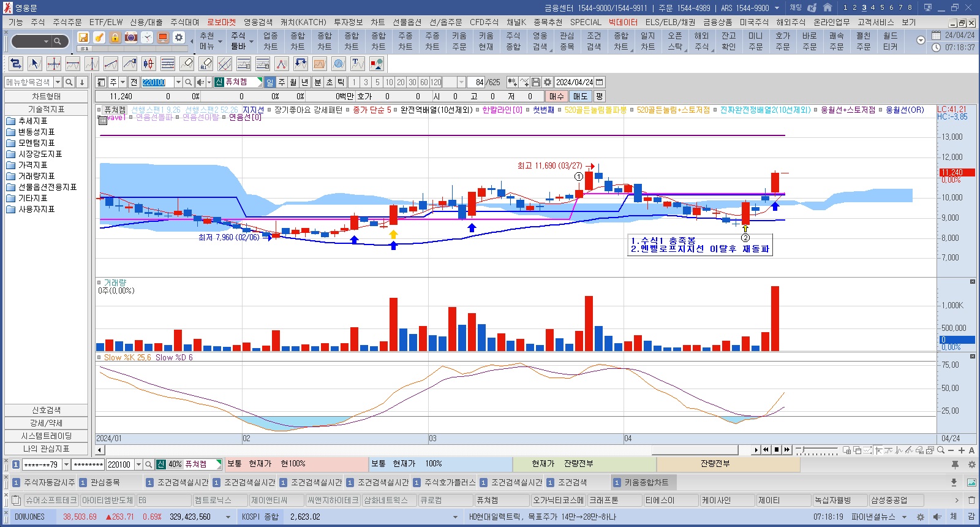Select the arrow pointer tool

coord(35,64)
